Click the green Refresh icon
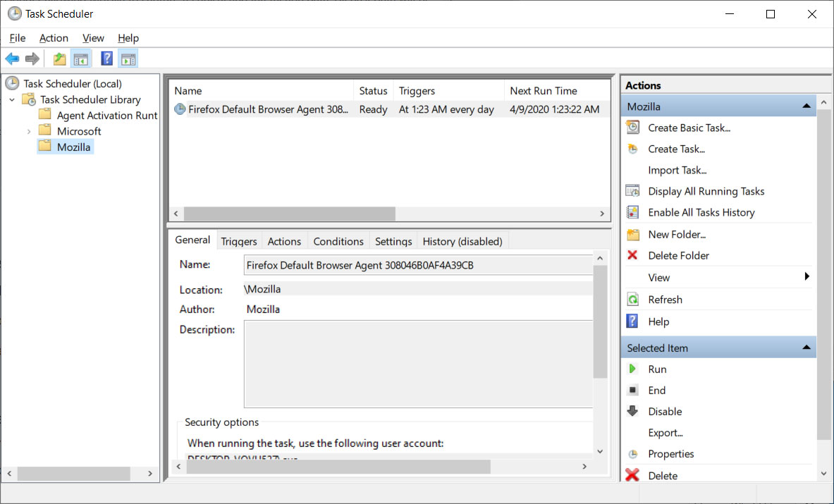The image size is (834, 504). [x=633, y=300]
